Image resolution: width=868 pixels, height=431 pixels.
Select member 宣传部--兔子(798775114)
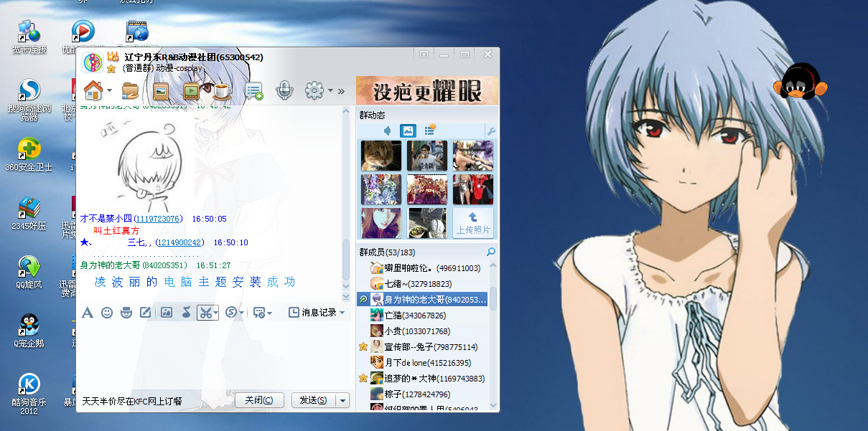coord(422,346)
